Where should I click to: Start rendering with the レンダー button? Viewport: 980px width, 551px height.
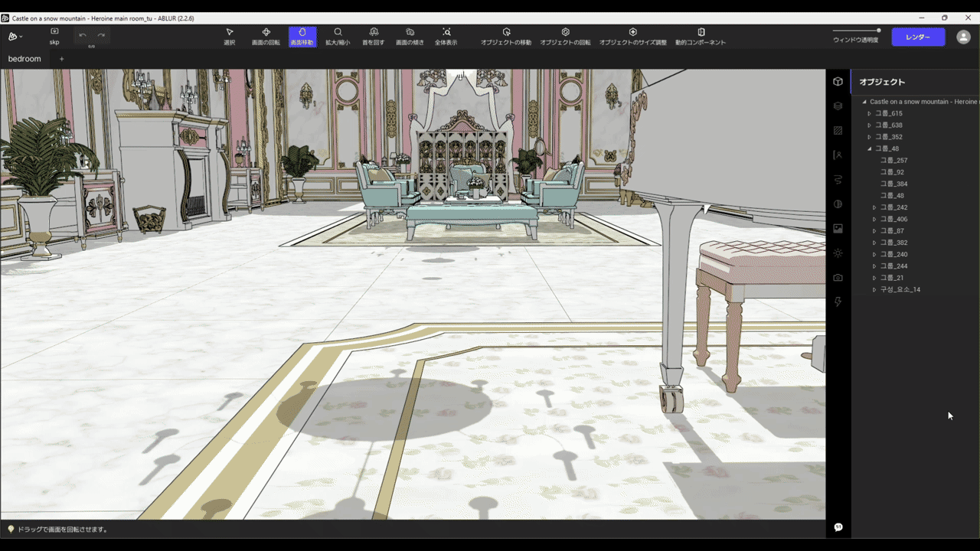[918, 37]
